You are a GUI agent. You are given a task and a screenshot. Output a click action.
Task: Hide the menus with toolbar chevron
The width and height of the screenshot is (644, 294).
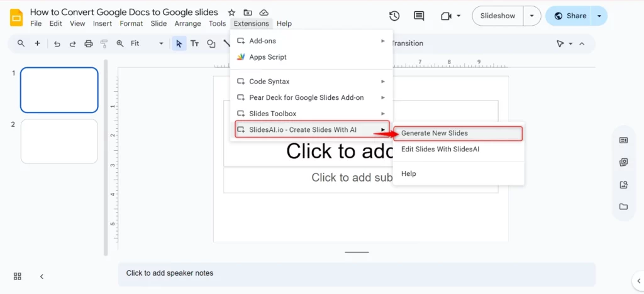click(x=582, y=43)
